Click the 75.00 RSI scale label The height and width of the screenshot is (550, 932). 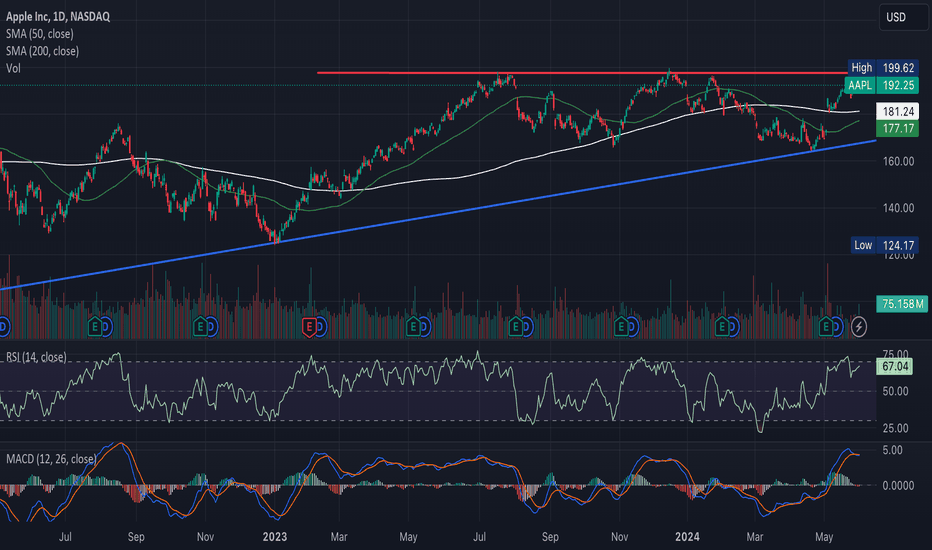pos(895,354)
